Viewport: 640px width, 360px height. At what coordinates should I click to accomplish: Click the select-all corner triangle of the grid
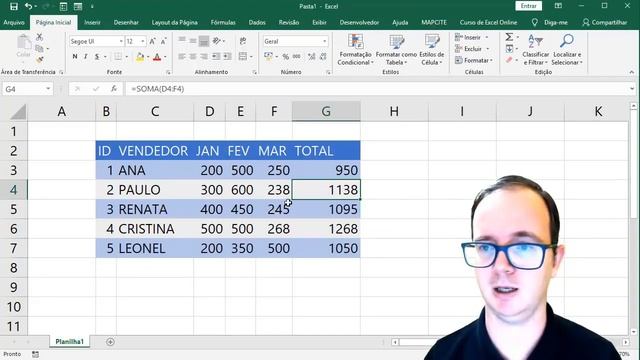point(18,112)
